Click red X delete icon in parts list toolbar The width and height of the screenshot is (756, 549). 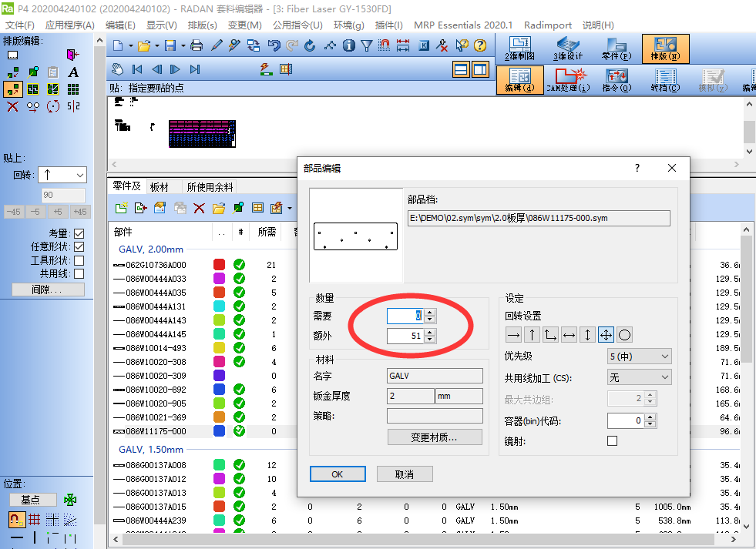click(199, 208)
